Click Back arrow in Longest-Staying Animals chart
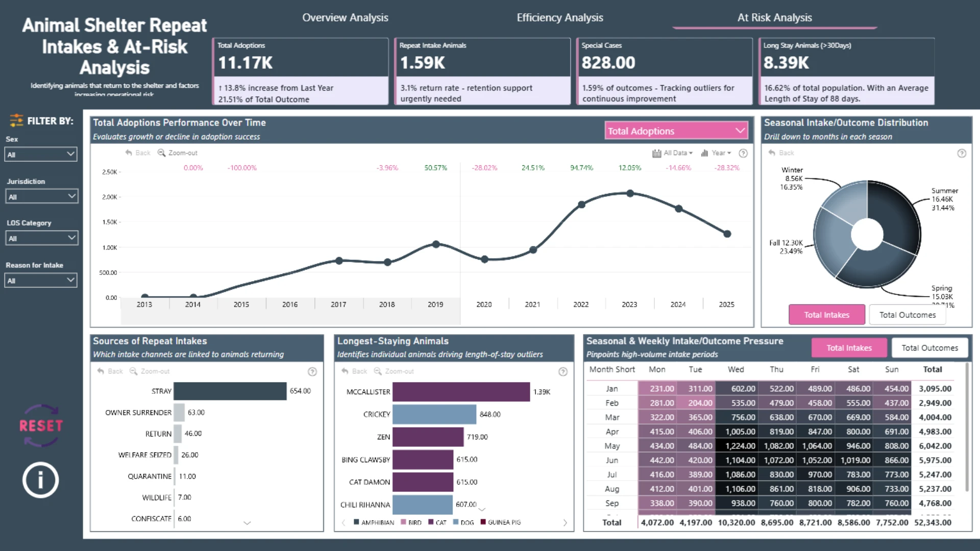Screen dimensions: 980x551 354,371
